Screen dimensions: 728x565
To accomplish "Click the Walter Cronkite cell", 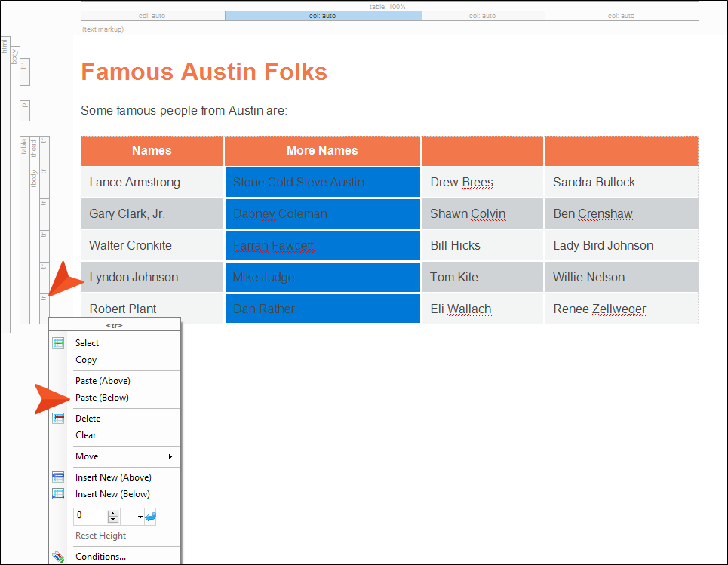I will click(152, 246).
